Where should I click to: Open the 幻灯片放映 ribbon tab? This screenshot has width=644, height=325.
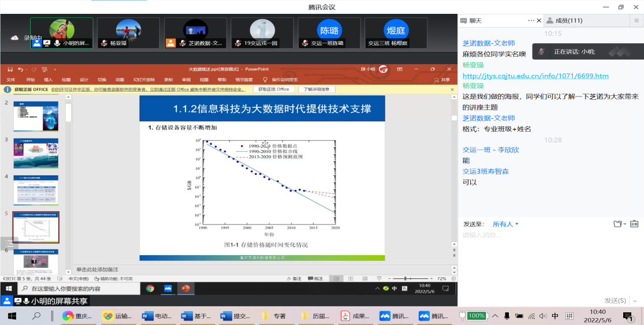click(144, 80)
